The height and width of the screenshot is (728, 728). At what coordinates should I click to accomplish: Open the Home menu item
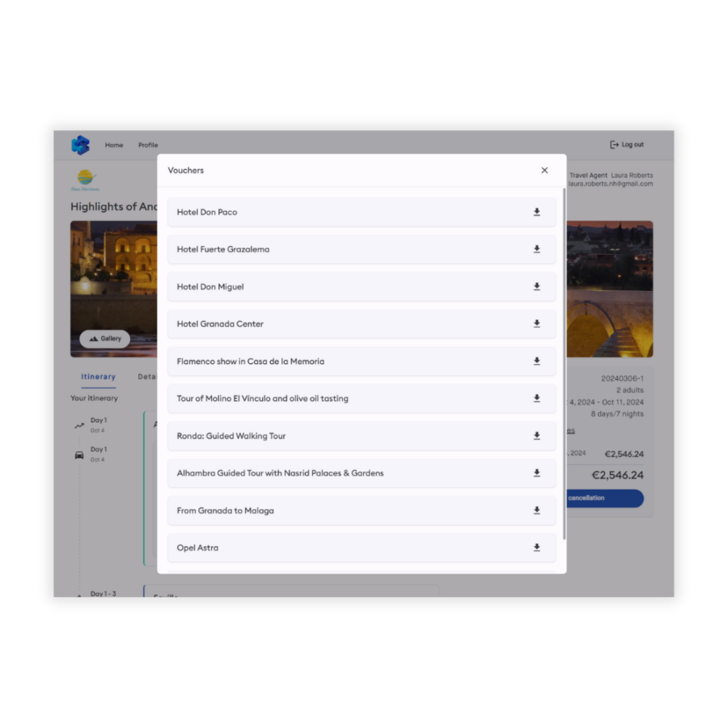pos(114,145)
